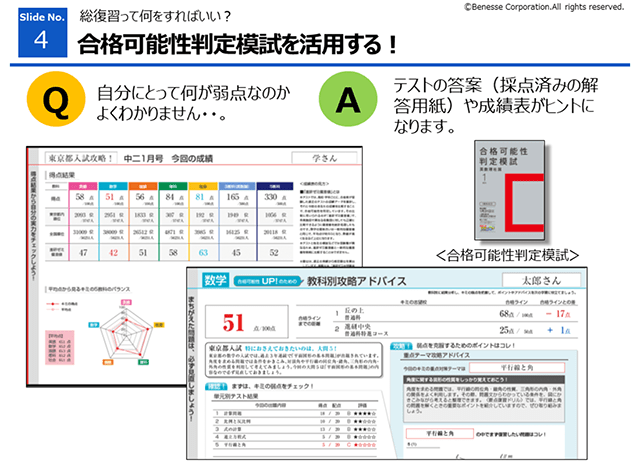The image size is (640, 465).
Task: Click the green A circle icon
Action: pyautogui.click(x=347, y=100)
